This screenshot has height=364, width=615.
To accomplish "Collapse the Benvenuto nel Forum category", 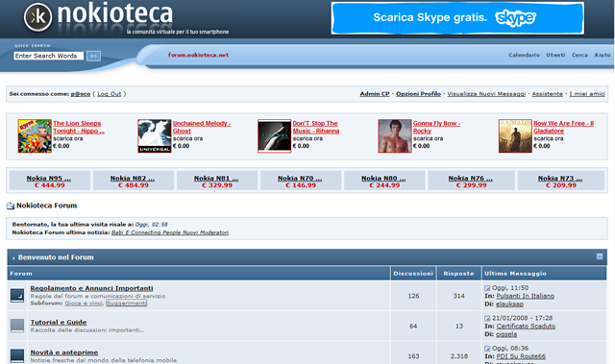I will tap(600, 256).
